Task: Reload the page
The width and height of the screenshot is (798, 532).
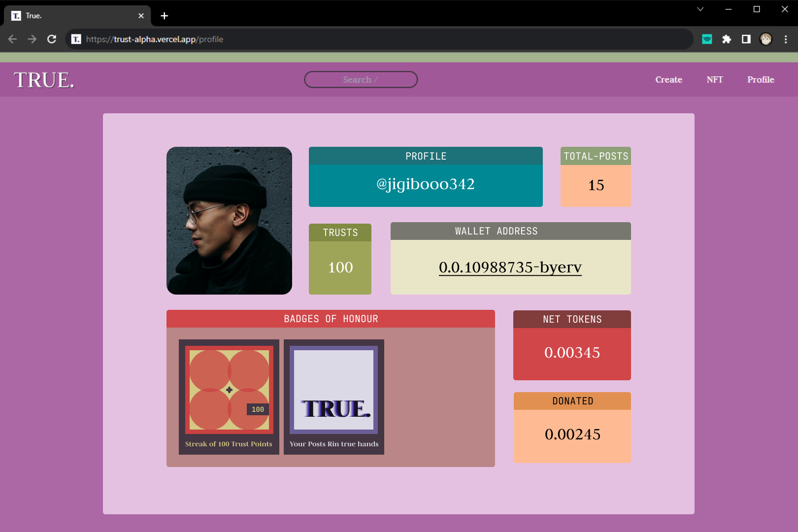Action: click(x=52, y=39)
